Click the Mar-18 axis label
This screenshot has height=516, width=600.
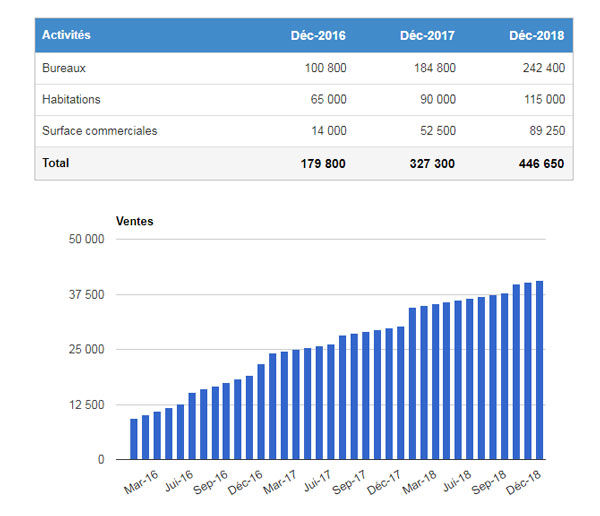pos(419,482)
